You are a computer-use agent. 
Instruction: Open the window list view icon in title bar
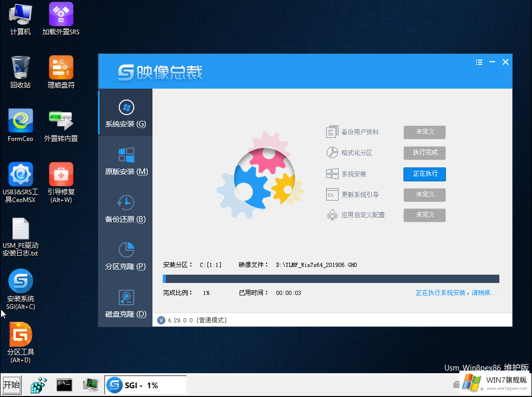coord(479,62)
